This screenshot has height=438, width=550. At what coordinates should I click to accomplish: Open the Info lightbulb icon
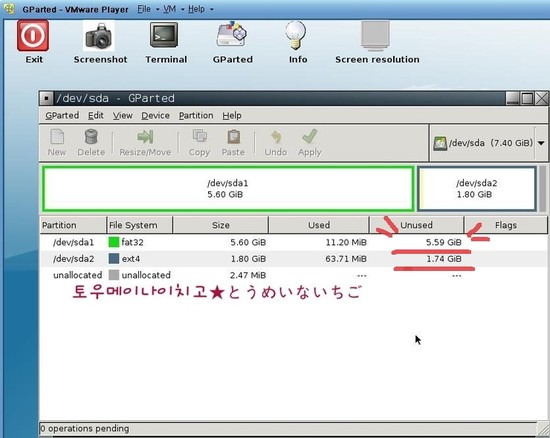(295, 35)
